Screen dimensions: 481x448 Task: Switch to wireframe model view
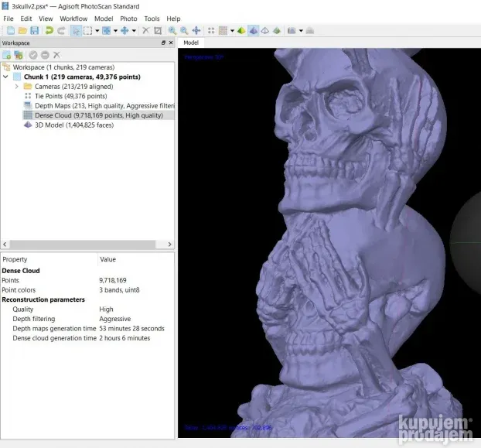(x=265, y=31)
